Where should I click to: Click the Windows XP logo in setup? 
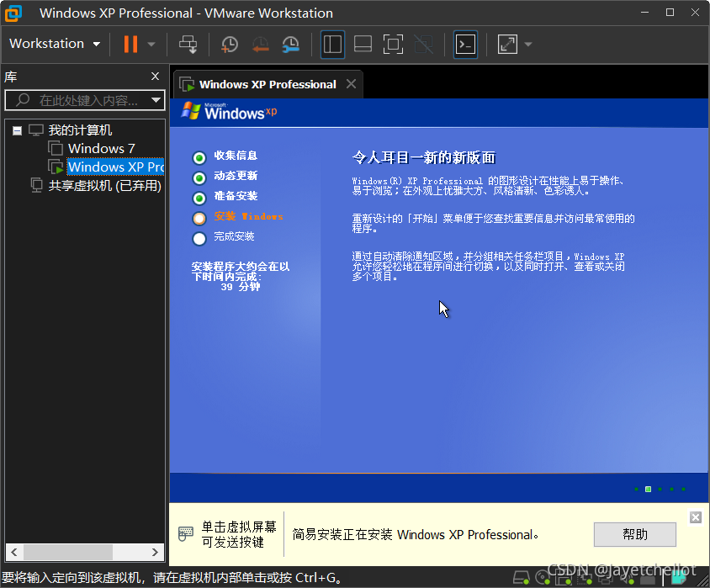pos(229,111)
